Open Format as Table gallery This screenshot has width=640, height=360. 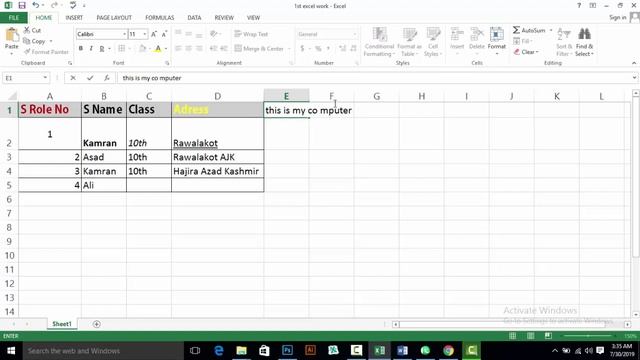(409, 42)
